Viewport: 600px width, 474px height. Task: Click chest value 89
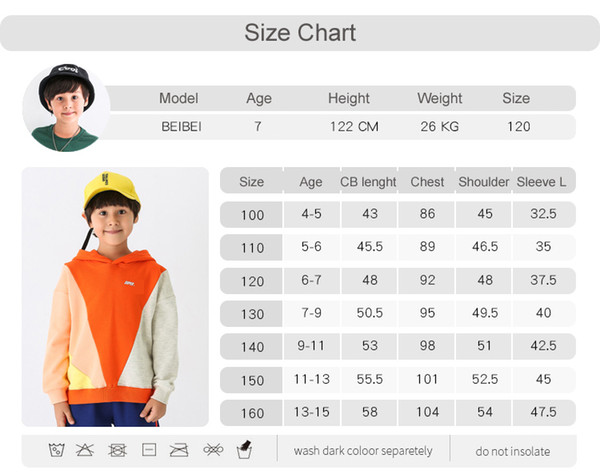point(427,247)
